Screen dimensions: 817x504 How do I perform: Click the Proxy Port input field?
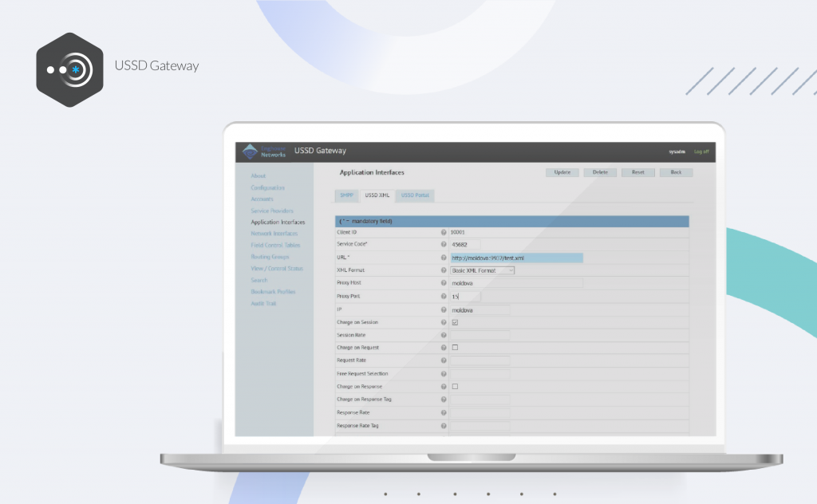pyautogui.click(x=465, y=296)
